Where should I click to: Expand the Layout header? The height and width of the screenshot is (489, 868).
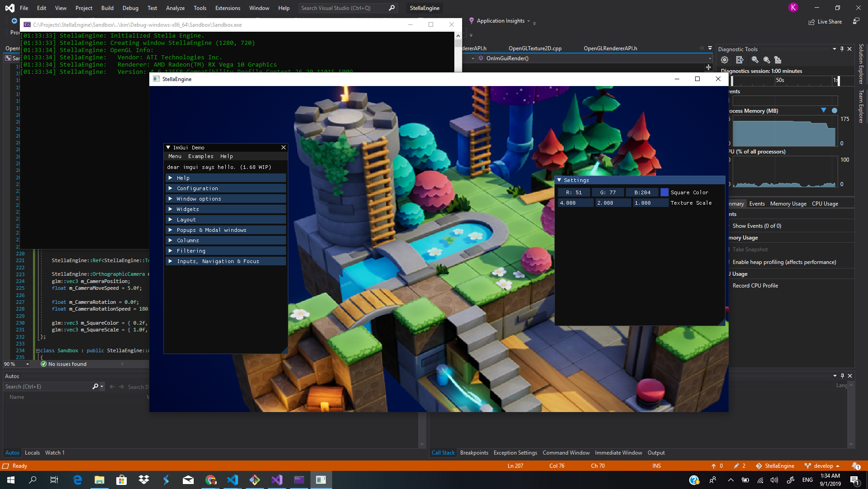tap(226, 220)
